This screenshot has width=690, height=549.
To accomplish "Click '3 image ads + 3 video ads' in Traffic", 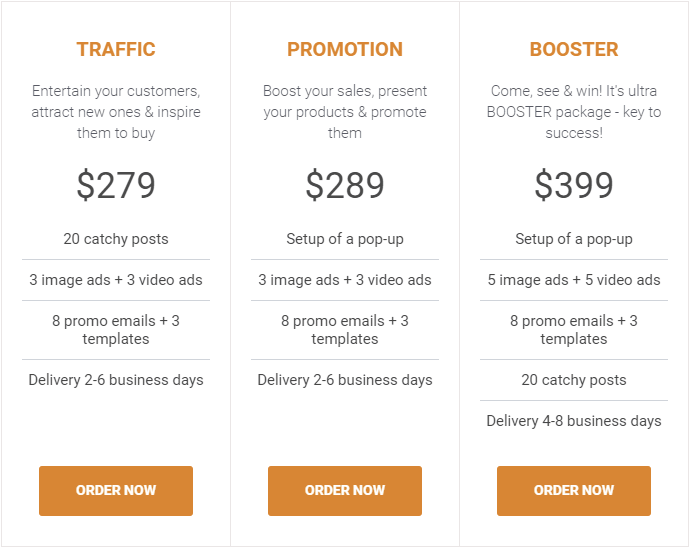I will [x=116, y=280].
